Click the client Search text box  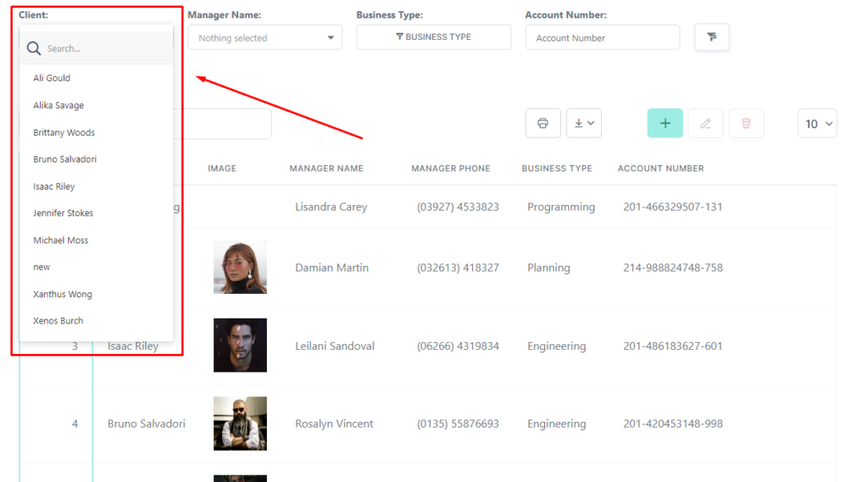(x=106, y=48)
